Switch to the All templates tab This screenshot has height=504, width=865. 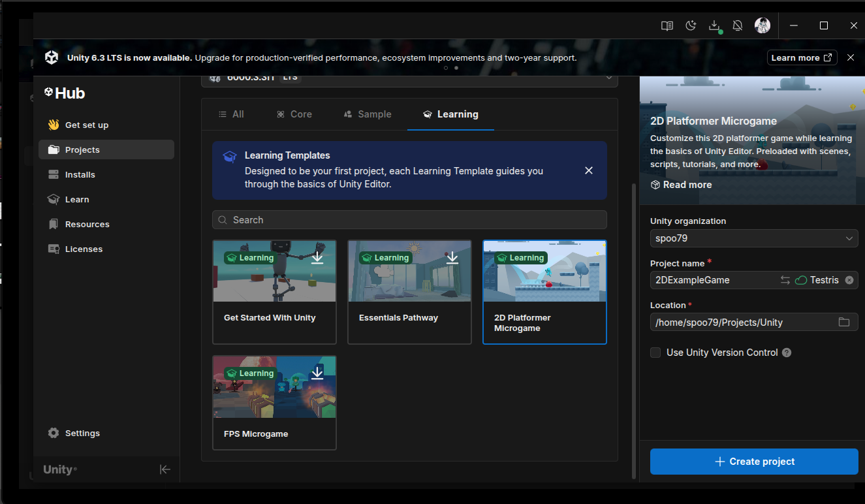[x=231, y=114]
